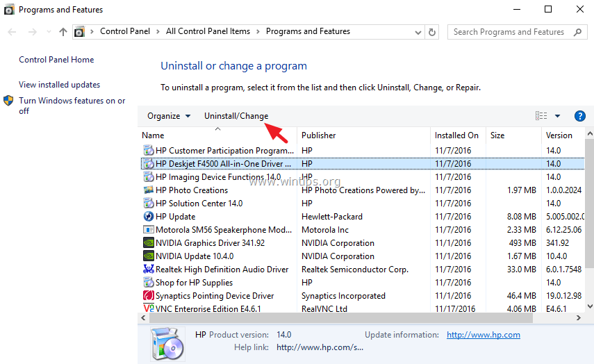Image resolution: width=594 pixels, height=364 pixels.
Task: Select HP Customer Participation Program icon
Action: pos(149,150)
